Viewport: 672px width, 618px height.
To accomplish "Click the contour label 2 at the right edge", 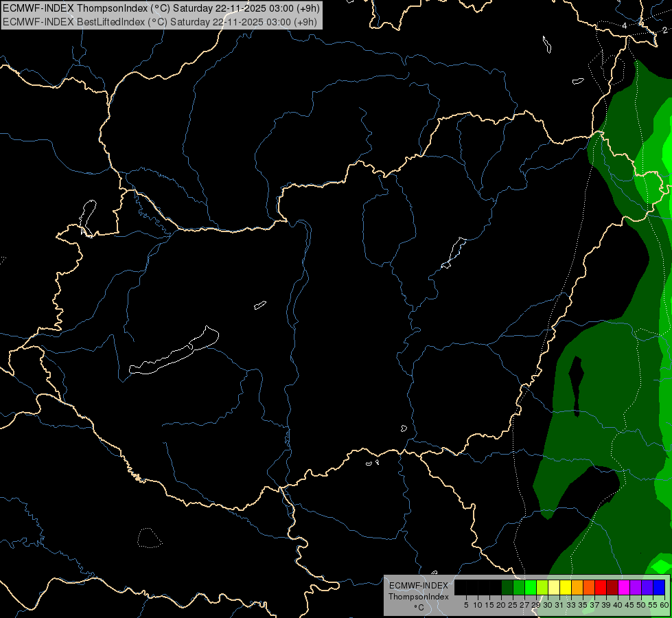I will pos(664,30).
